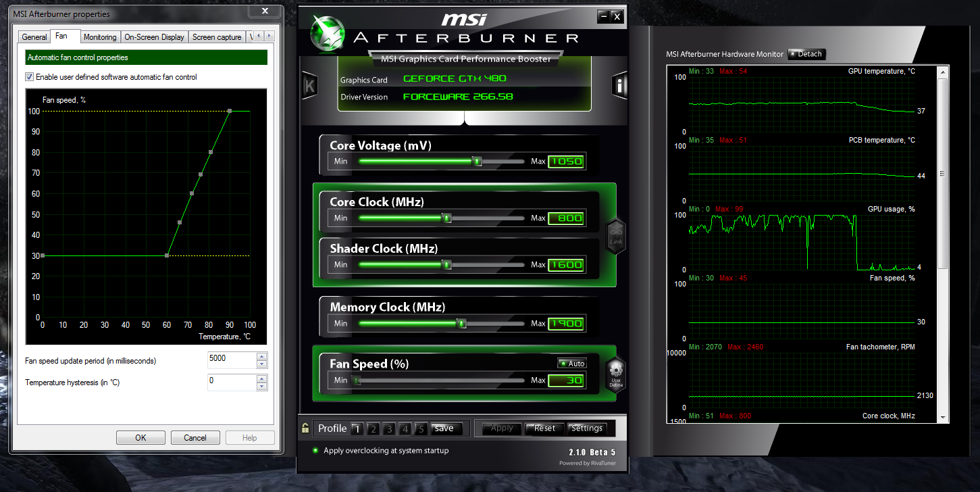Select the fan curve point at 0°C, 30%
Screen dimensions: 980x492
point(43,255)
